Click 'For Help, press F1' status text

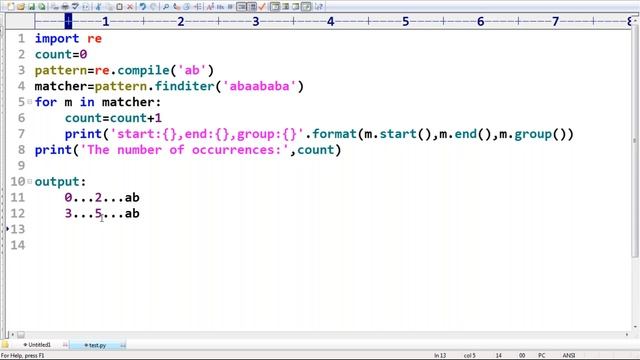22,356
